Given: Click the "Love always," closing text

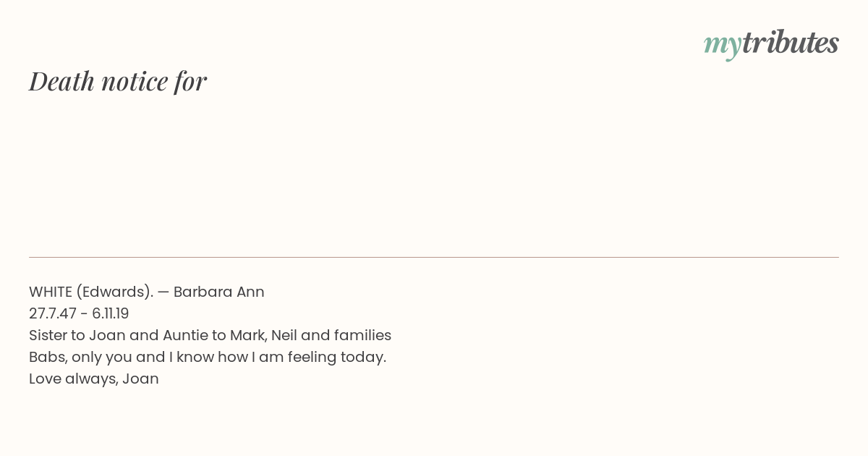Looking at the screenshot, I should coord(73,379).
